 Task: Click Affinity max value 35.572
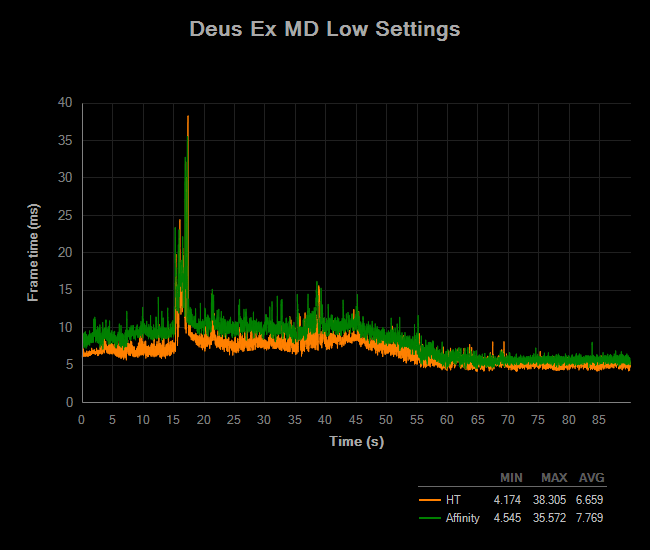pyautogui.click(x=549, y=518)
